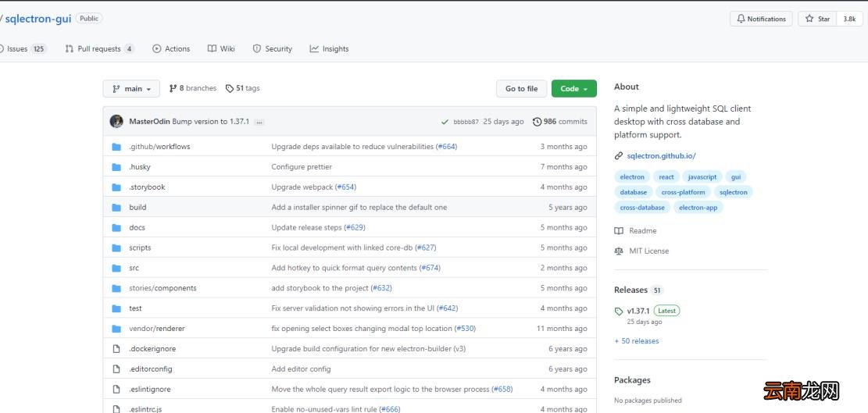View the 8 branches link
Screen dimensions: 868x413
click(x=193, y=88)
